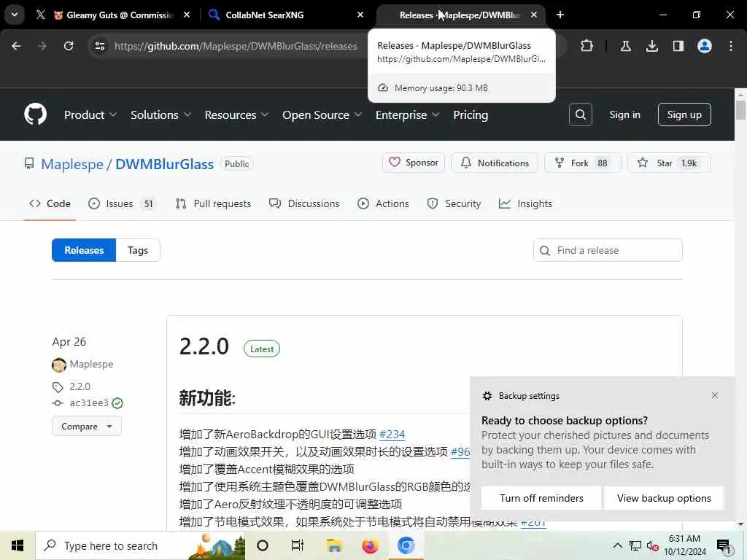Open the Issues tab
This screenshot has width=747, height=560.
tap(122, 204)
